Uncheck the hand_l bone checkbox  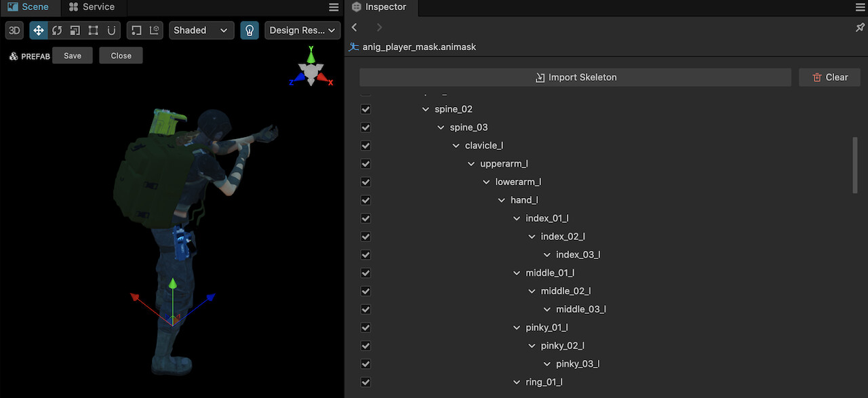(x=366, y=200)
